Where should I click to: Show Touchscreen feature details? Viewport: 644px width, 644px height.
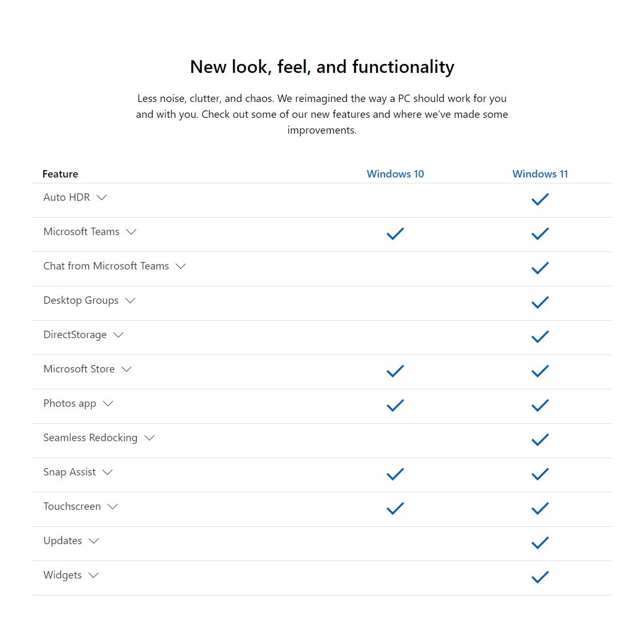(113, 507)
